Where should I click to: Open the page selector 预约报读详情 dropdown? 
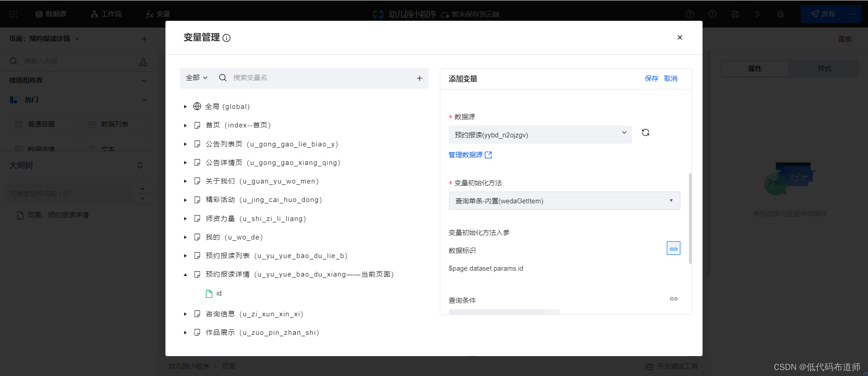44,39
